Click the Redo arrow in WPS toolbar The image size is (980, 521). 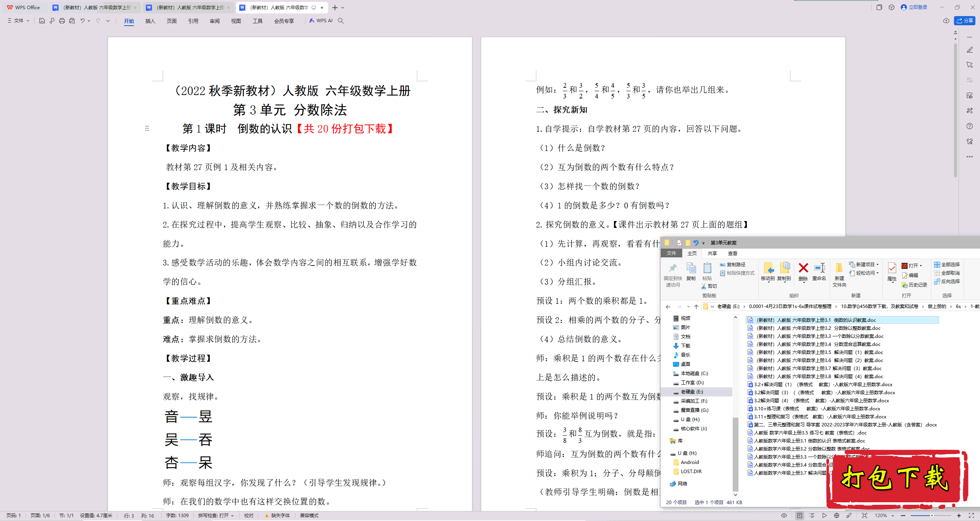[x=98, y=21]
